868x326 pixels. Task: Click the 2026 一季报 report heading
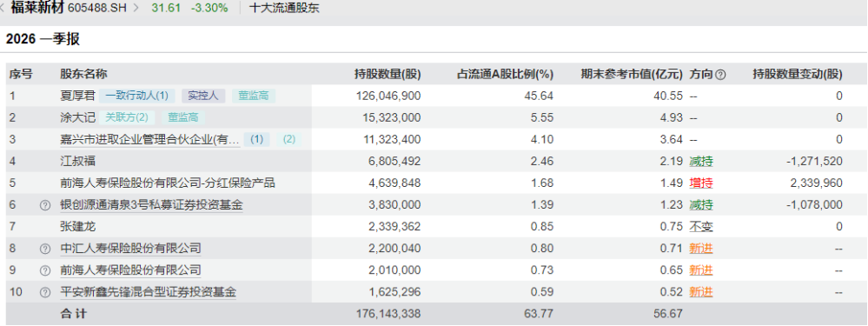click(x=43, y=39)
